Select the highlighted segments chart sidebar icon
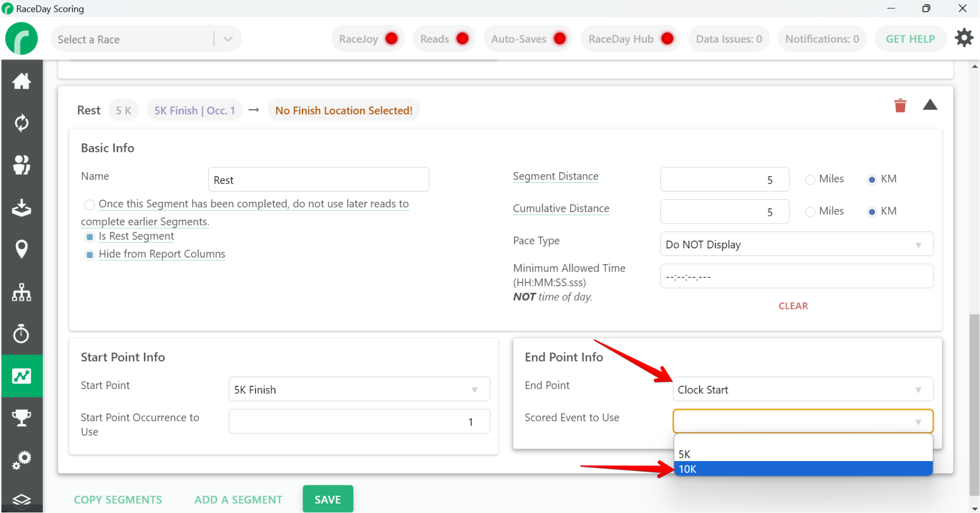Screen dimensions: 980x513 click(x=22, y=376)
